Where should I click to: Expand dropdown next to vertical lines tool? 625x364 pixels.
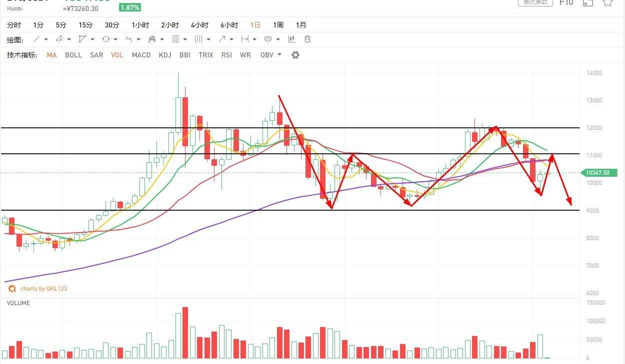(208, 39)
